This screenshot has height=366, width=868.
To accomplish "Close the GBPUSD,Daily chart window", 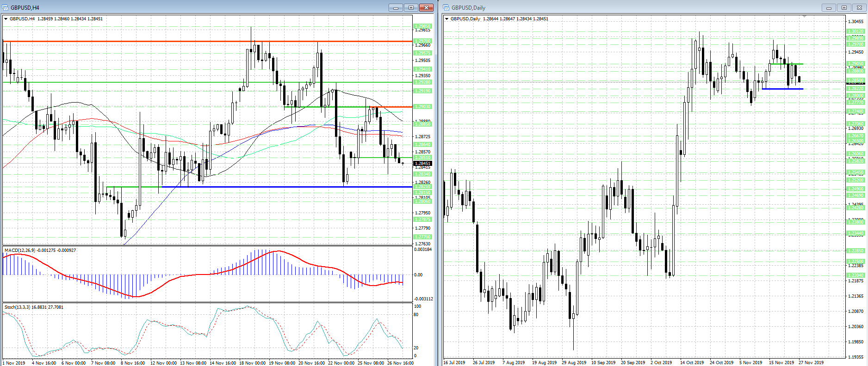I will [859, 7].
